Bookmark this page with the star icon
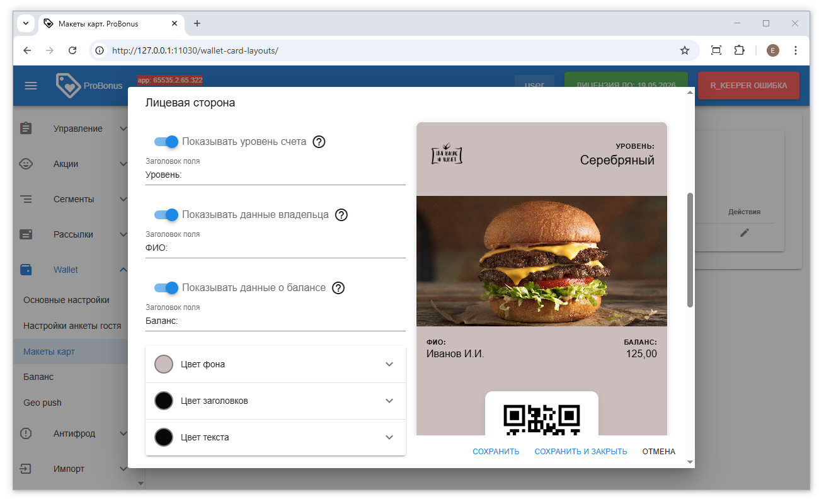 click(685, 50)
